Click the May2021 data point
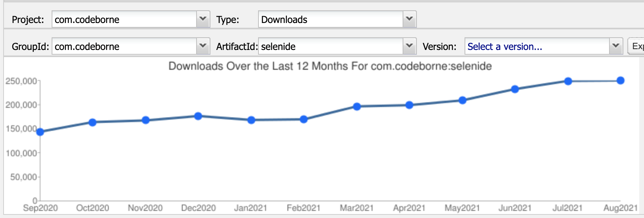The width and height of the screenshot is (644, 218). coord(463,100)
